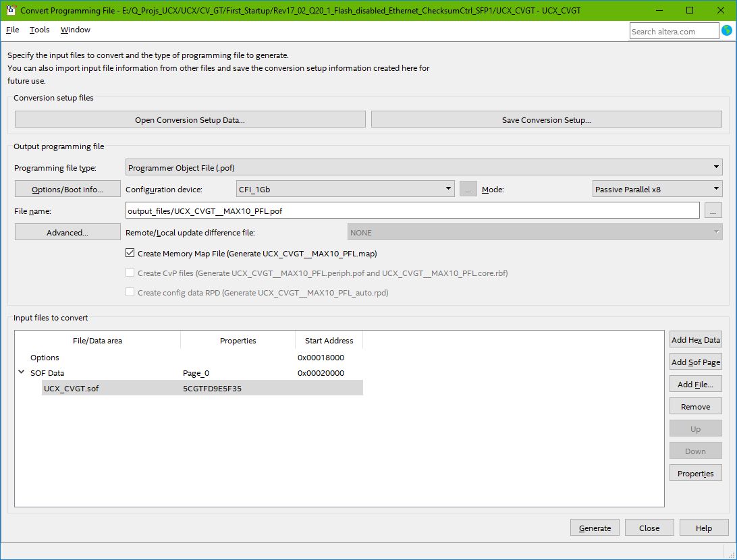This screenshot has height=560, width=737.
Task: Click Save Conversion Setup button
Action: coord(546,119)
